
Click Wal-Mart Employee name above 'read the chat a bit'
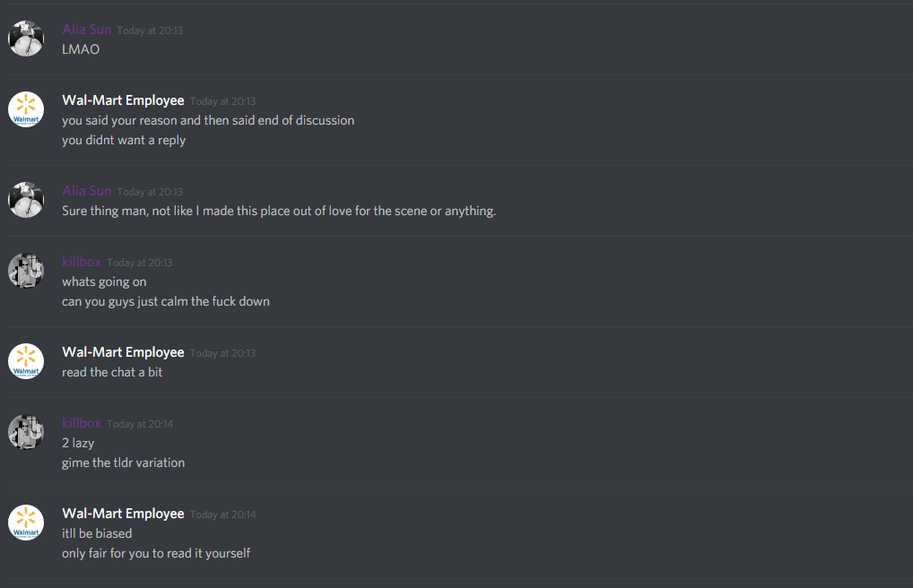pos(123,352)
